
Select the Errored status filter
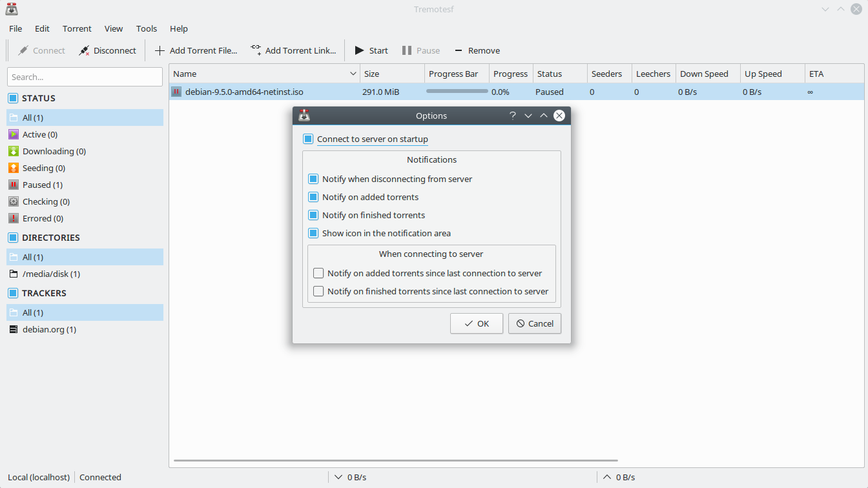(43, 218)
